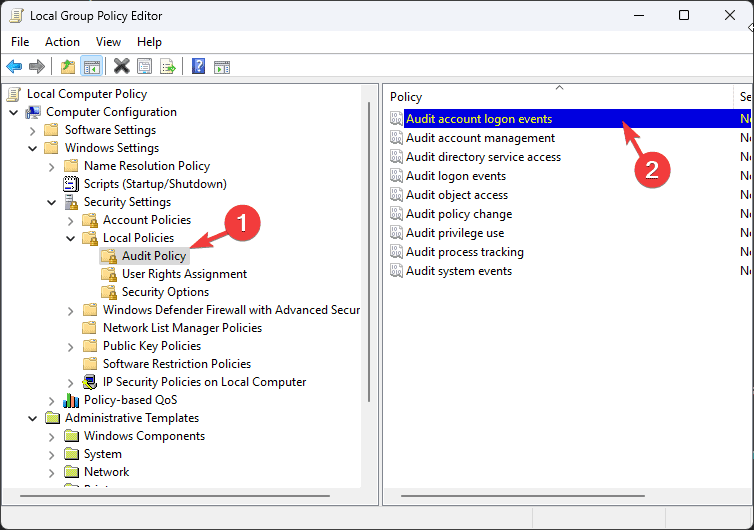
Task: Select Security Options in tree
Action: pos(165,292)
